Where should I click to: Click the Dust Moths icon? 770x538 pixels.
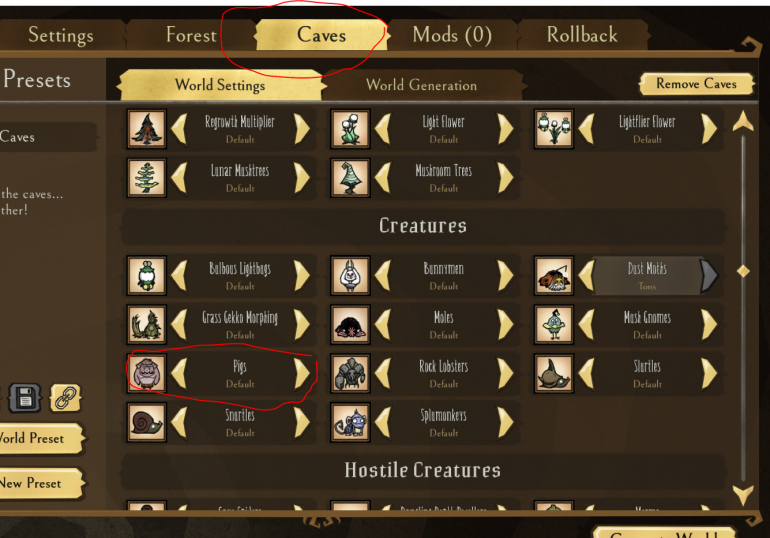coord(553,275)
